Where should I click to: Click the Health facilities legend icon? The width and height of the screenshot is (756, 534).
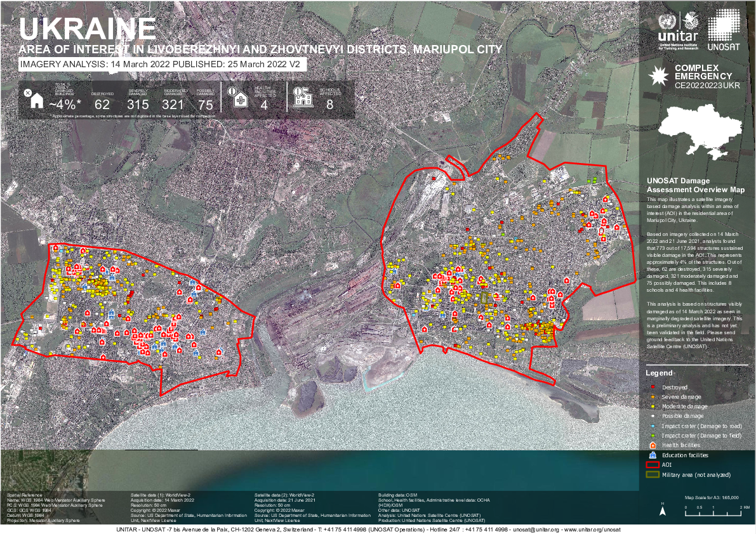click(x=653, y=446)
